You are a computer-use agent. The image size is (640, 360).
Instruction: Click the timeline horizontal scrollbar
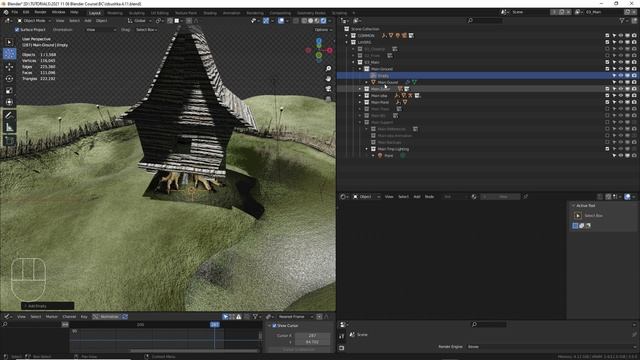pos(194,350)
